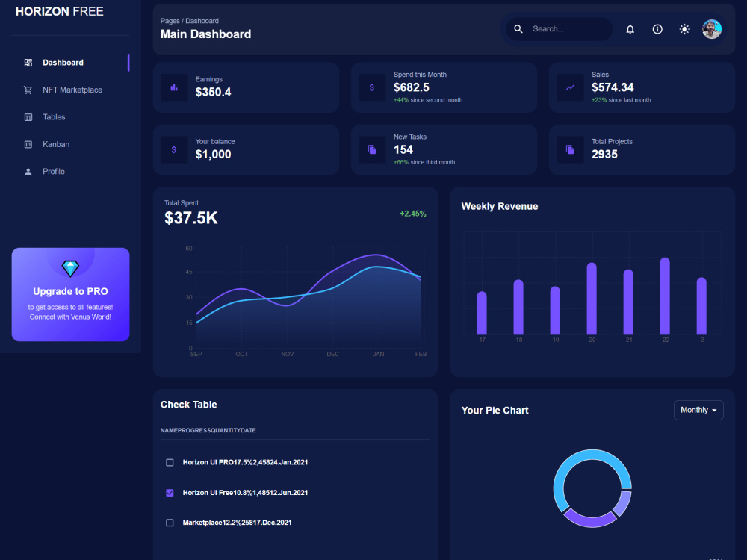Click the Dashboard grid icon in sidebar

(x=28, y=63)
